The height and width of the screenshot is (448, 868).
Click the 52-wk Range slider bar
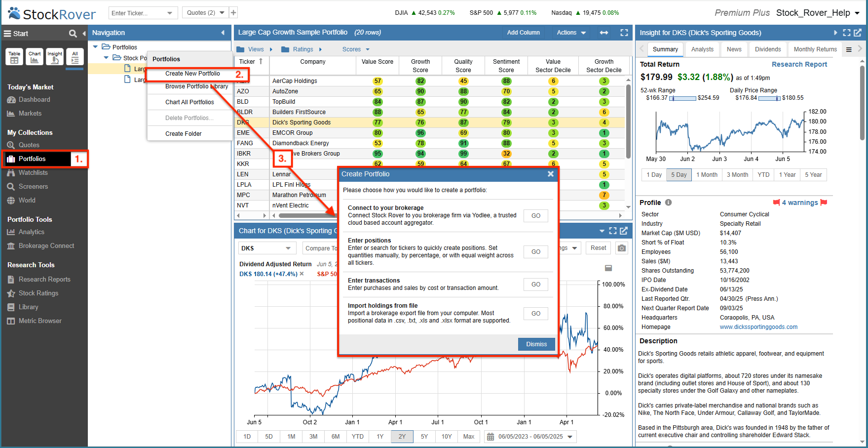682,98
